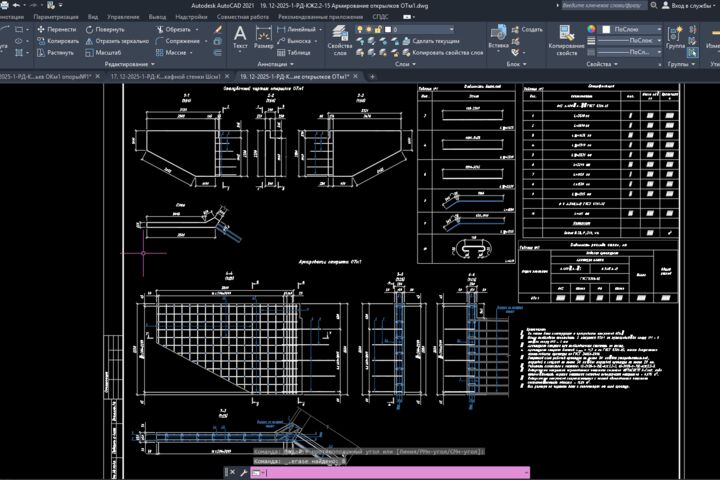This screenshot has width=720, height=480.
Task: Toggle layer on/off lightbulb icon
Action: coord(360,29)
